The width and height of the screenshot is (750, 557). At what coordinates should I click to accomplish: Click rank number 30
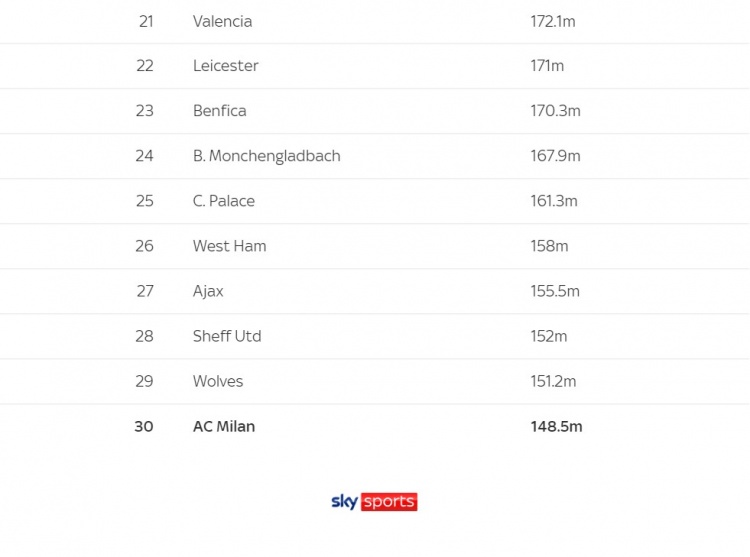point(144,426)
